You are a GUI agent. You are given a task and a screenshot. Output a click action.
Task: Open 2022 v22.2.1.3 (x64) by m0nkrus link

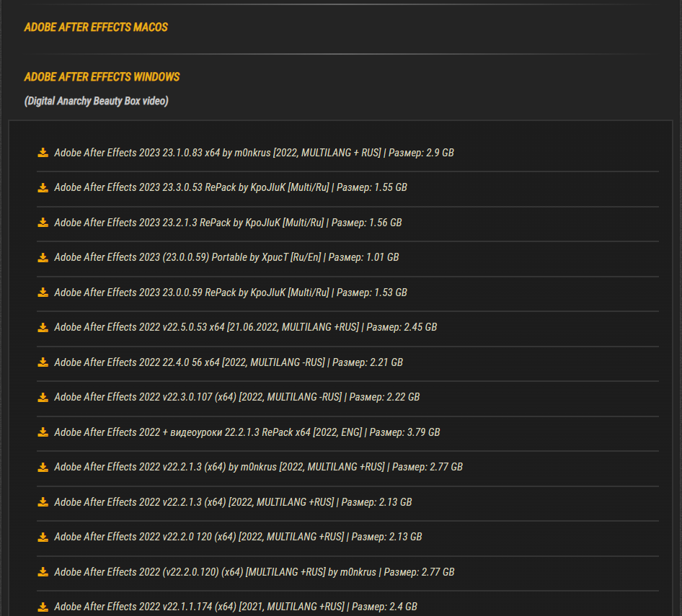258,467
